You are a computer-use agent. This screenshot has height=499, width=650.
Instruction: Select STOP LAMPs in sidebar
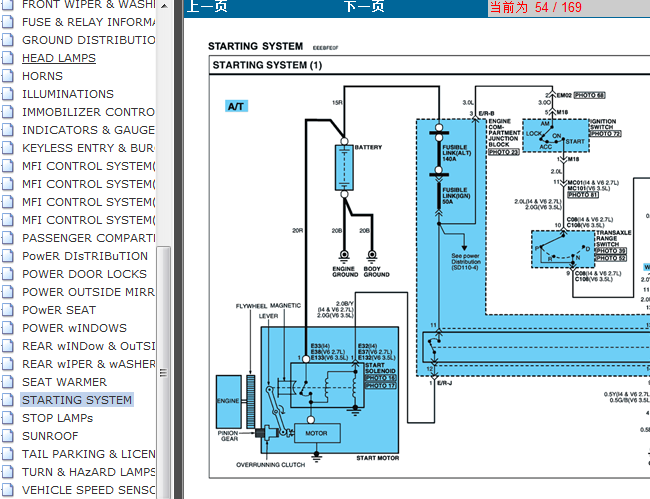(x=58, y=418)
